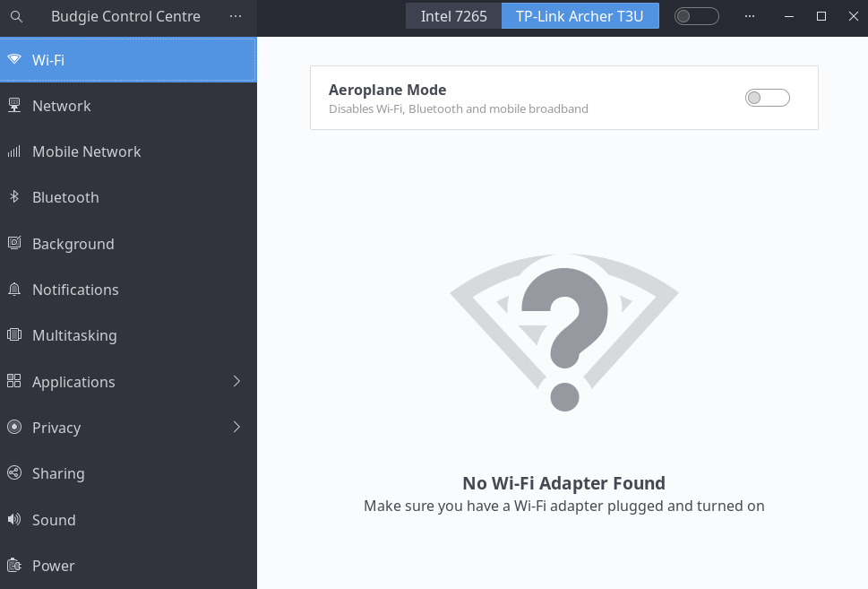Viewport: 868px width, 589px height.
Task: Open Notifications settings
Action: pos(128,290)
